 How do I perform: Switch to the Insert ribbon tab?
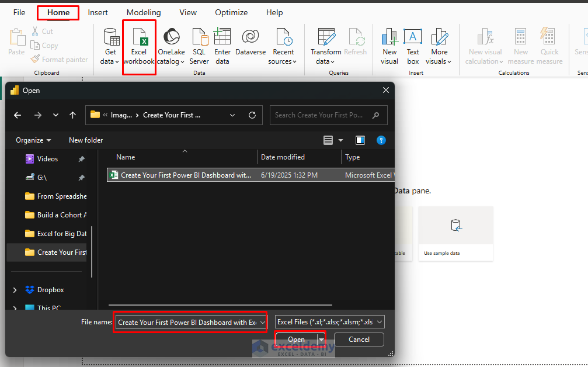tap(98, 12)
